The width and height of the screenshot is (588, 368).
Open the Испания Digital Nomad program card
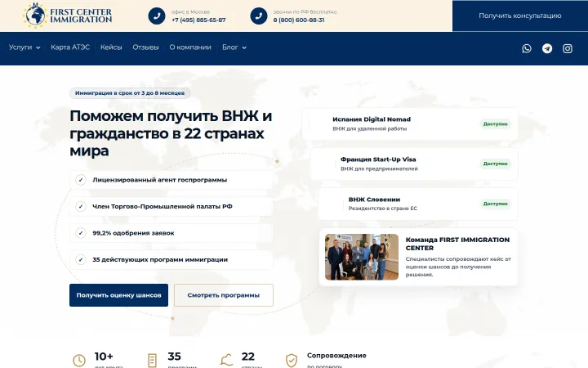[410, 124]
